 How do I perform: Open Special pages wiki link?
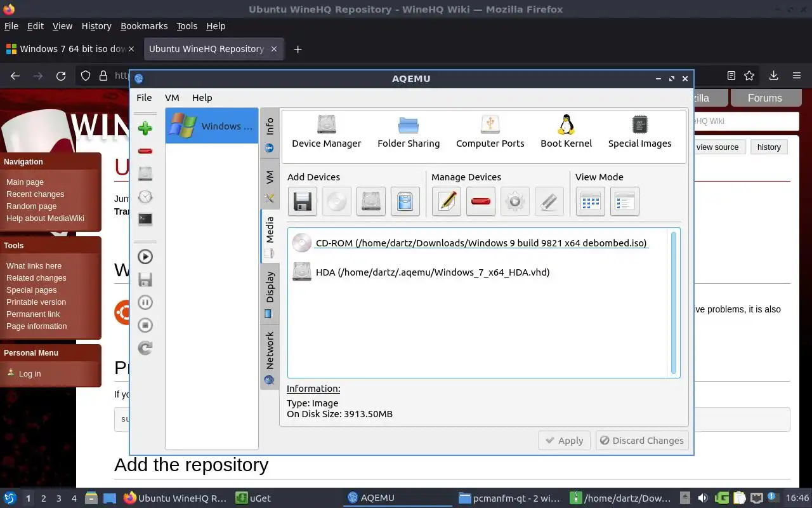31,290
